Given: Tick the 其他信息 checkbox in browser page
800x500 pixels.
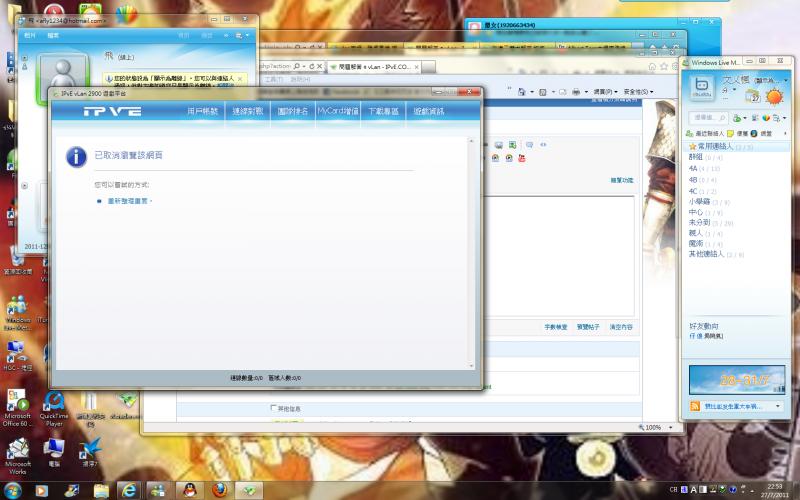Looking at the screenshot, I should [273, 408].
